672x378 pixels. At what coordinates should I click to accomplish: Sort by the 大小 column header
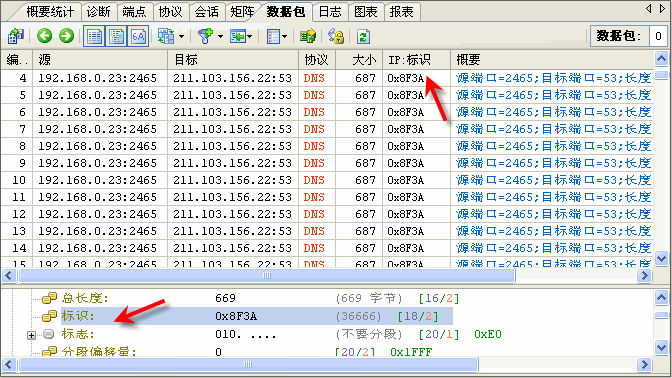359,60
